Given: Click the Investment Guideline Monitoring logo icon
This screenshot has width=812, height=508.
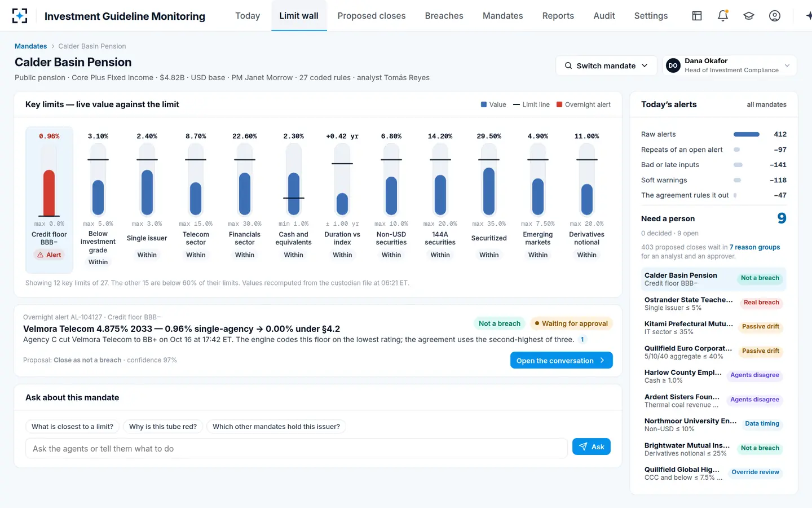Looking at the screenshot, I should [20, 16].
